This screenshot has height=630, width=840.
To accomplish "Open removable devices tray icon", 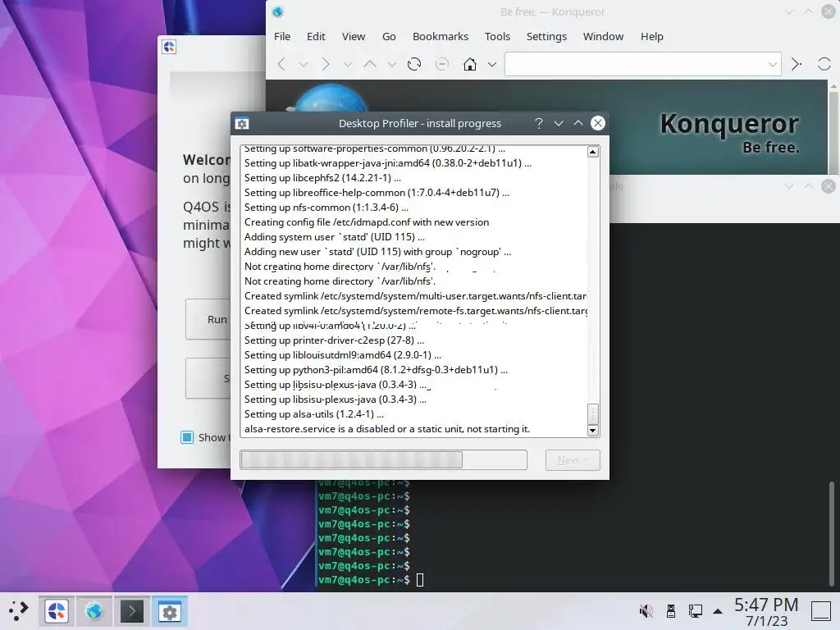I will click(x=671, y=610).
